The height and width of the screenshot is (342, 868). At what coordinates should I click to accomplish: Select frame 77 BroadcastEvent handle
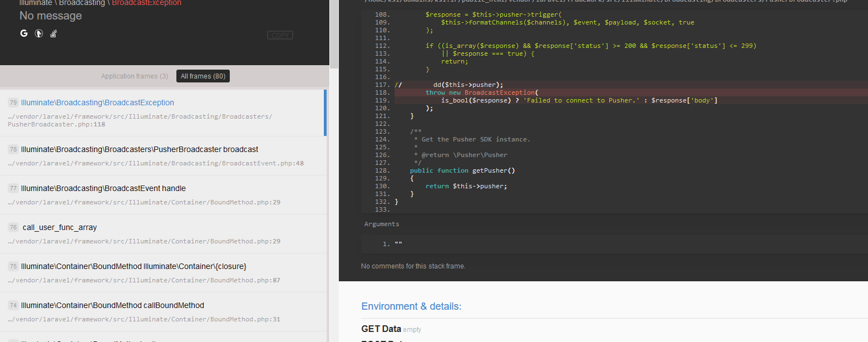tap(163, 195)
